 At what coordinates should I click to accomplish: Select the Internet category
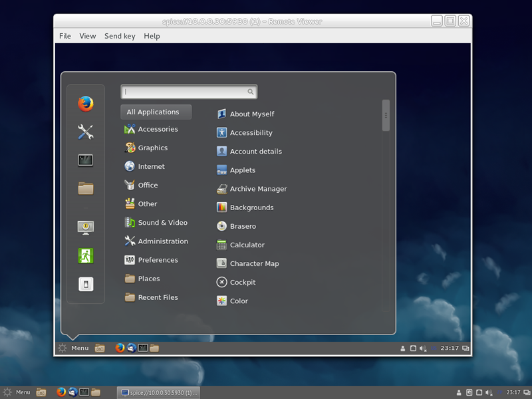tap(144, 166)
